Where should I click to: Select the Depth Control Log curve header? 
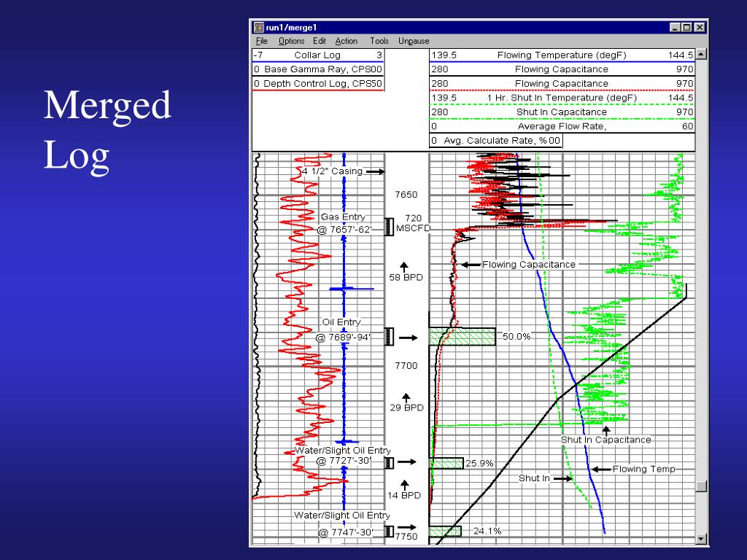318,84
